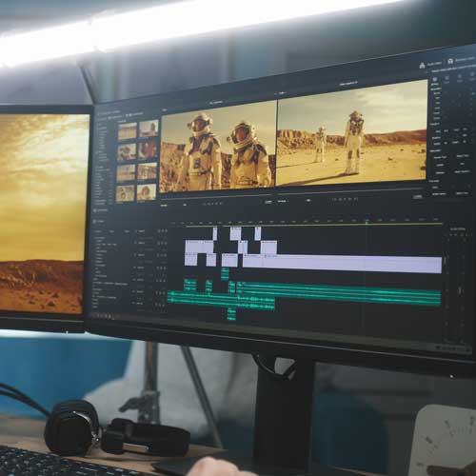The height and width of the screenshot is (476, 476).
Task: Select third-row right thumbnail in media bin
Action: (148, 171)
